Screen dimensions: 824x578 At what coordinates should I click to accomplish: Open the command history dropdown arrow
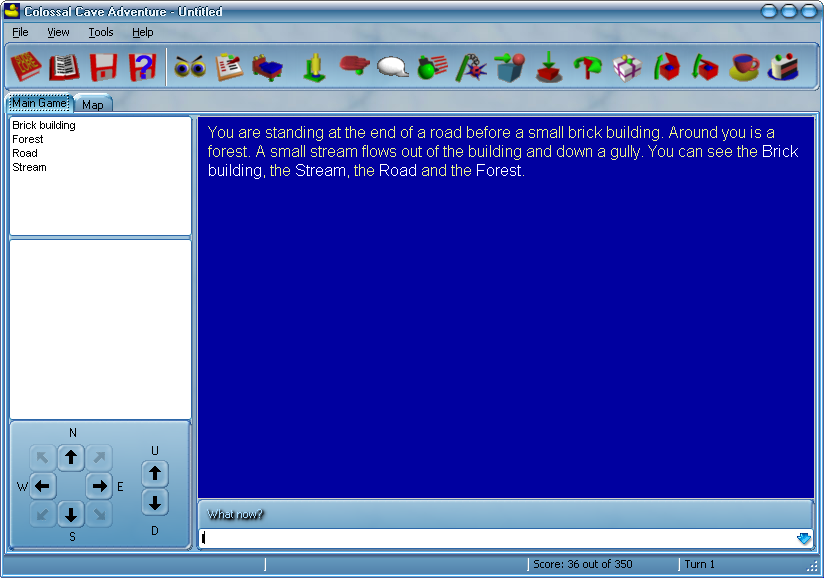[x=803, y=538]
